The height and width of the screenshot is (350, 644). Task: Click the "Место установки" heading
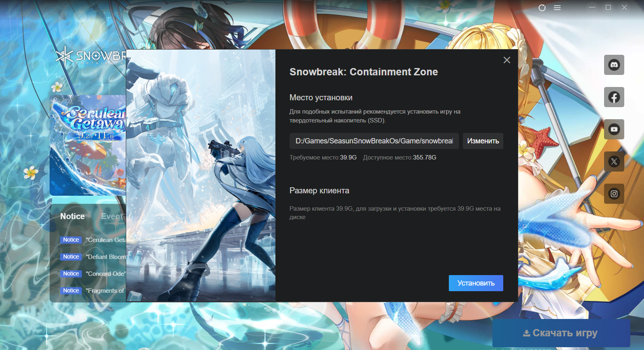[x=321, y=97]
